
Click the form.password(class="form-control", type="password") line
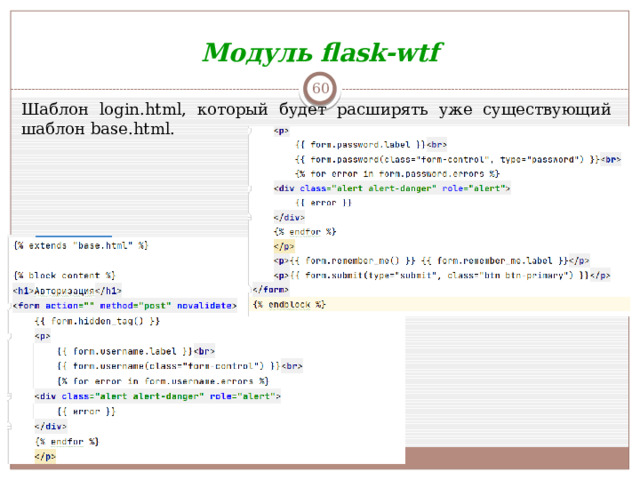pos(458,160)
